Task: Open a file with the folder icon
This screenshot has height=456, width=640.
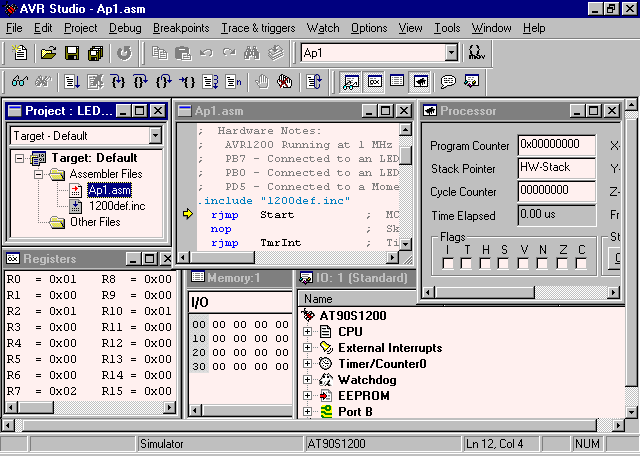Action: coord(47,52)
